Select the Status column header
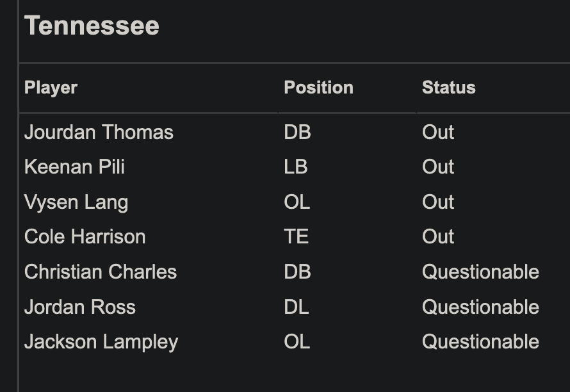This screenshot has height=392, width=570. click(x=448, y=88)
